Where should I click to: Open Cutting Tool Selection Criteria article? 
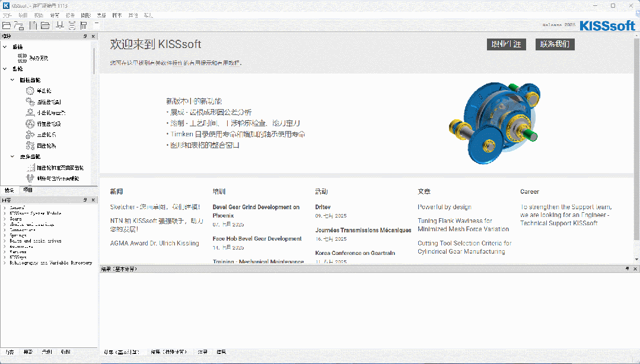click(x=464, y=247)
